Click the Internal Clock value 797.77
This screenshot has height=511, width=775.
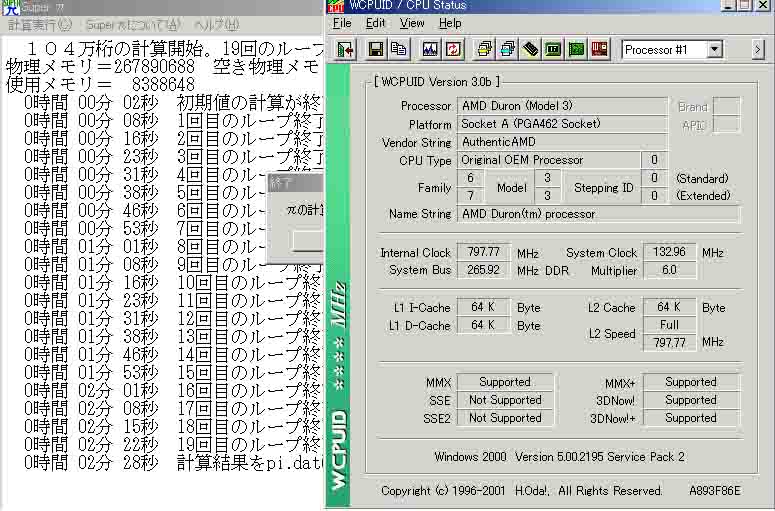[x=483, y=252]
